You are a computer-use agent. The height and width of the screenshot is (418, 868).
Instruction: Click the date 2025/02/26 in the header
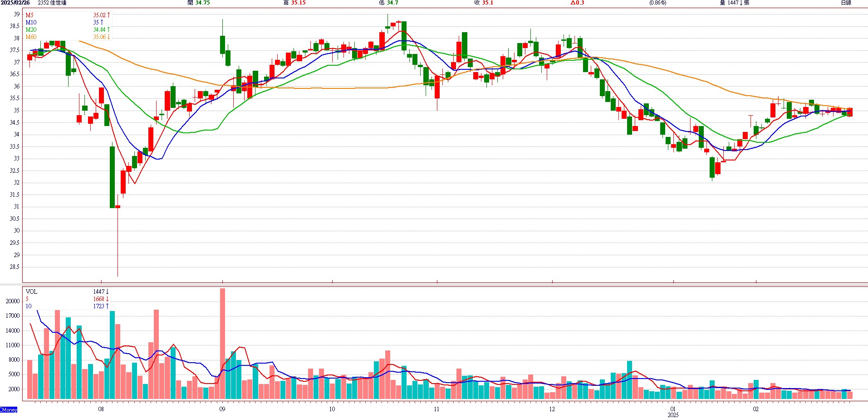[15, 3]
